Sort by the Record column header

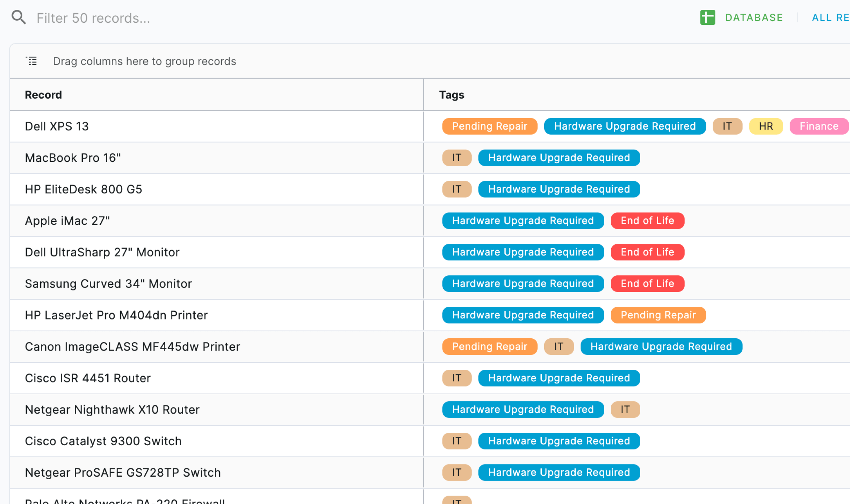[x=43, y=95]
